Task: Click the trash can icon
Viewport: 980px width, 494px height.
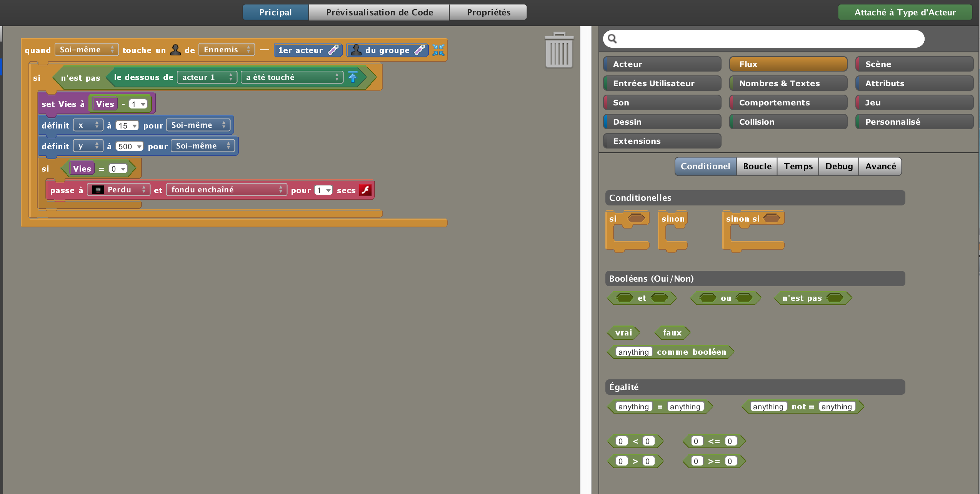Action: pos(559,50)
